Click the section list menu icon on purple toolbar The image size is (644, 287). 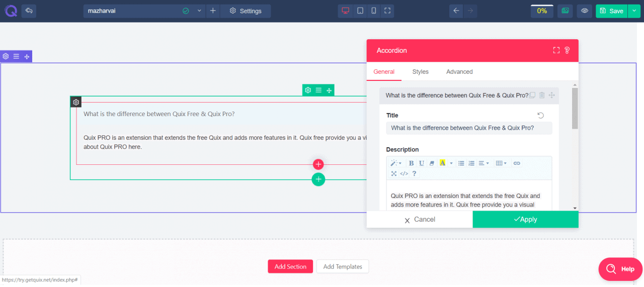(16, 56)
